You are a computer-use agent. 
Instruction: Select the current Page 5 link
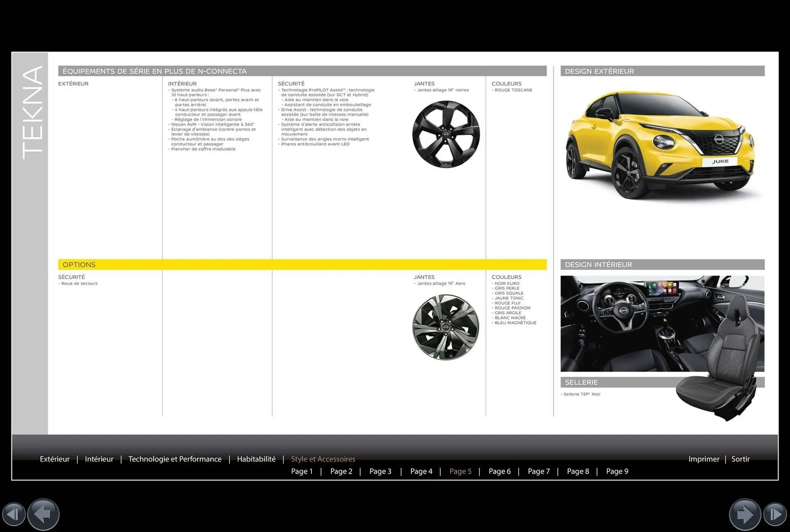pyautogui.click(x=460, y=471)
